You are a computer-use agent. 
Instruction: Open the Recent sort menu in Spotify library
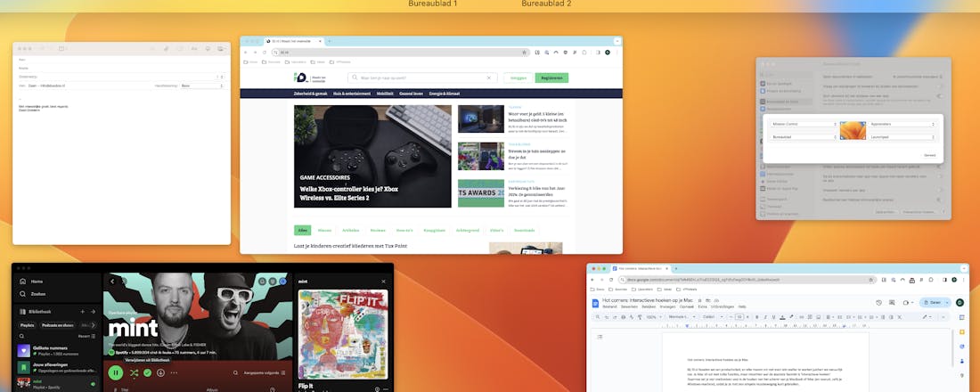point(87,337)
